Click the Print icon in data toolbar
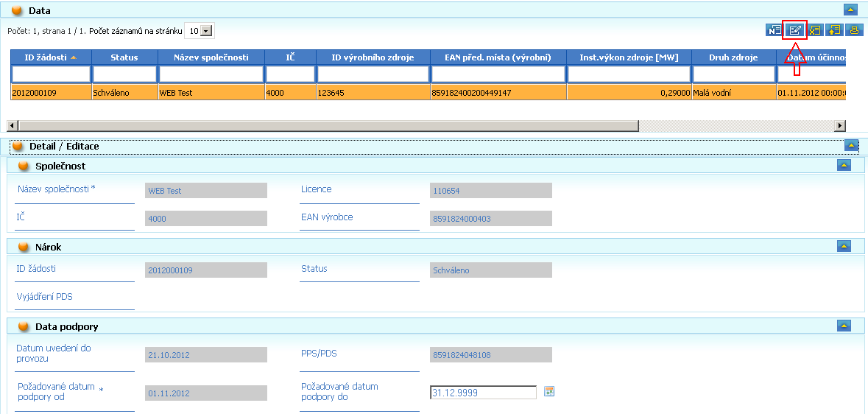This screenshot has height=414, width=868. point(854,30)
